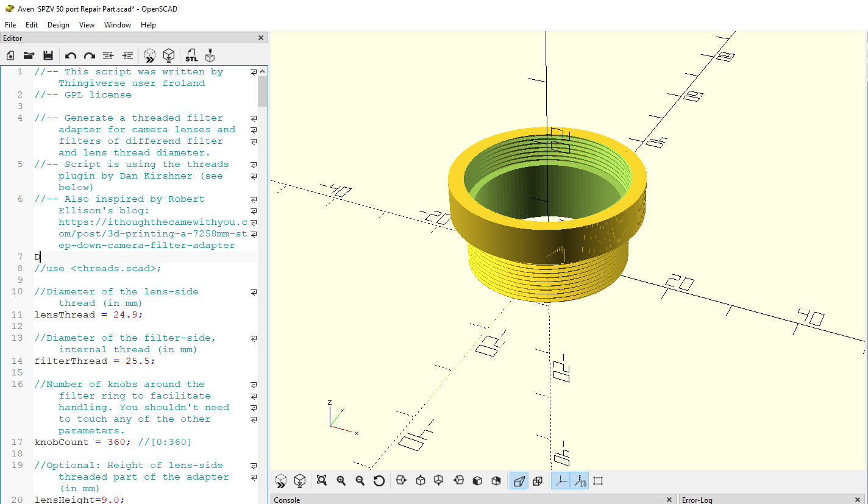Viewport: 868px width, 504px height.
Task: Click the Open file folder icon
Action: (x=29, y=55)
